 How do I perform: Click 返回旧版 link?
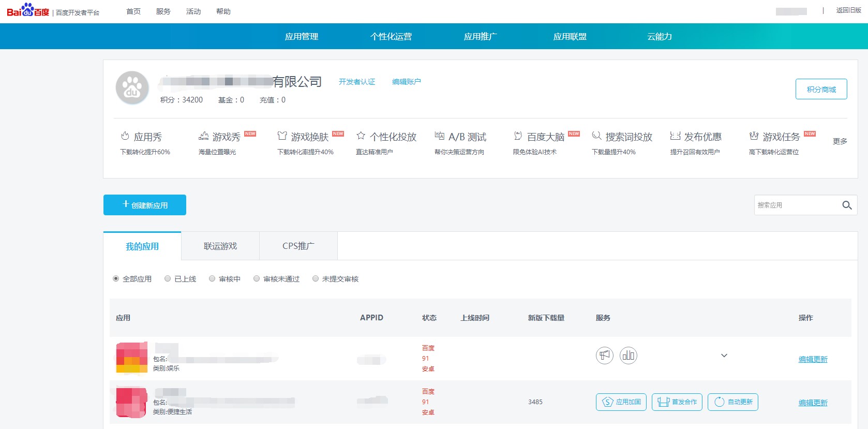point(849,10)
